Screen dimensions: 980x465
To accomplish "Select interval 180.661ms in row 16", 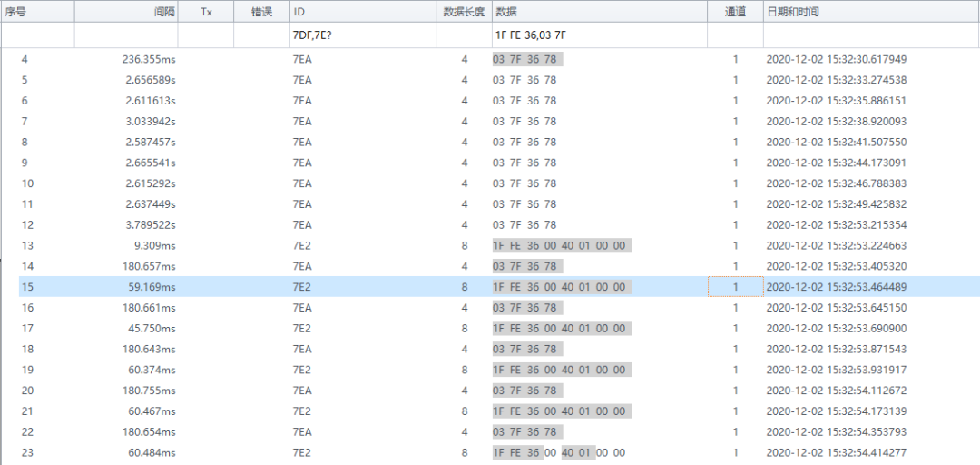I will [150, 307].
